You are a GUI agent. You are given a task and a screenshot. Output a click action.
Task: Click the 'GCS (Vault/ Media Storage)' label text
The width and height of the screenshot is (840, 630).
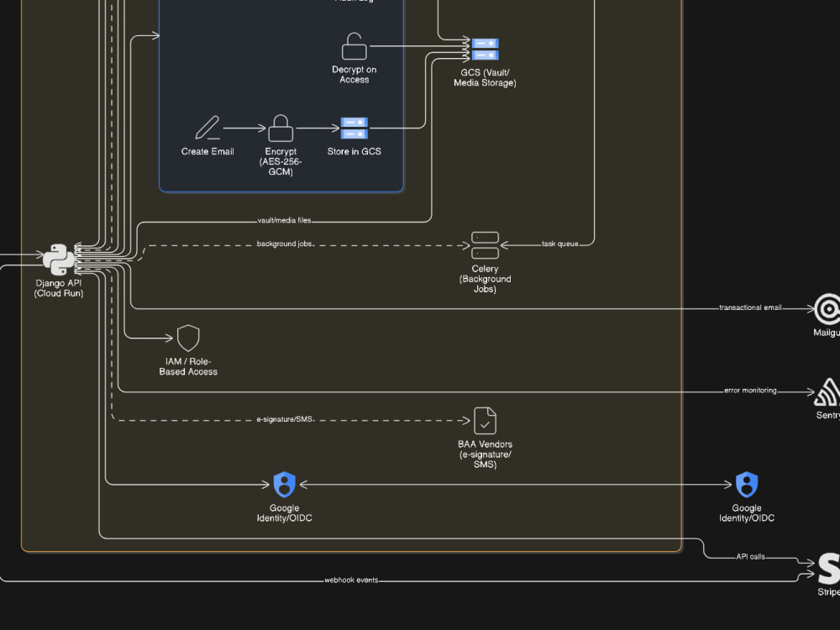485,77
